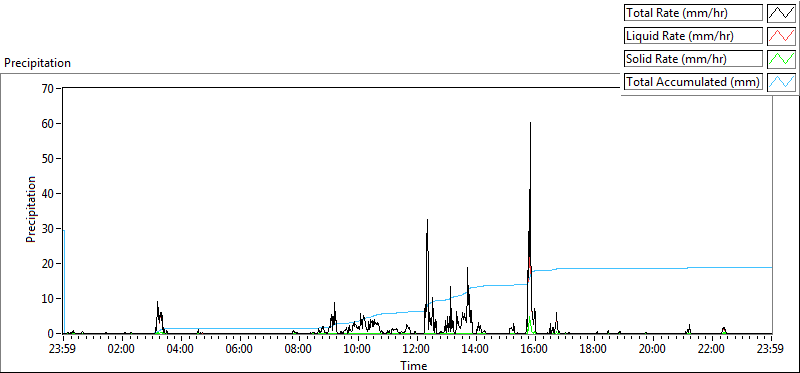The image size is (800, 373).
Task: Click the 06:00 time axis label
Action: click(x=240, y=350)
